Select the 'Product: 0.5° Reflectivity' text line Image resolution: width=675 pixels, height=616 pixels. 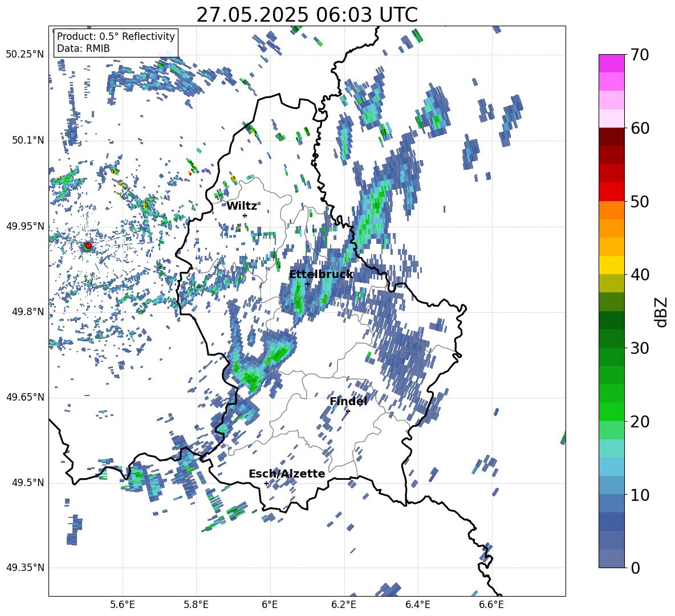pos(116,36)
